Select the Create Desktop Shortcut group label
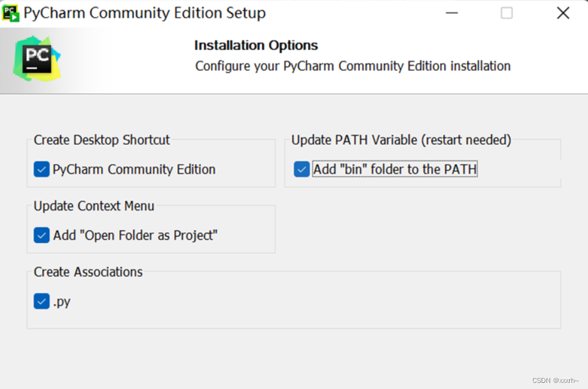 pos(101,140)
